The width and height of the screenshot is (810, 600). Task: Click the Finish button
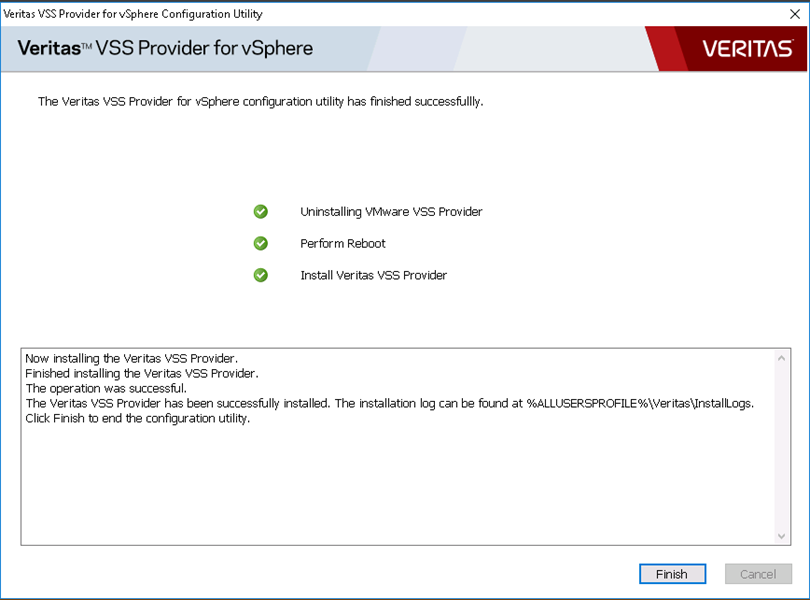pyautogui.click(x=672, y=574)
